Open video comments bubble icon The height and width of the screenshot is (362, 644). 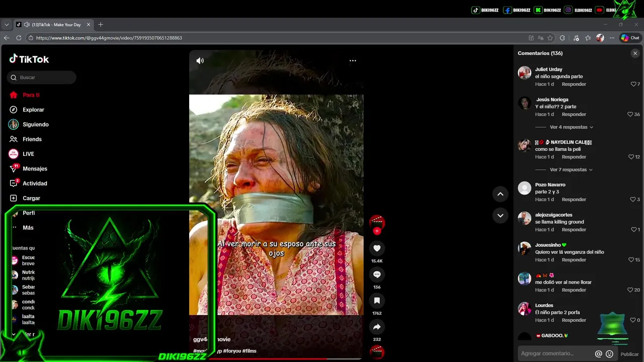(377, 274)
